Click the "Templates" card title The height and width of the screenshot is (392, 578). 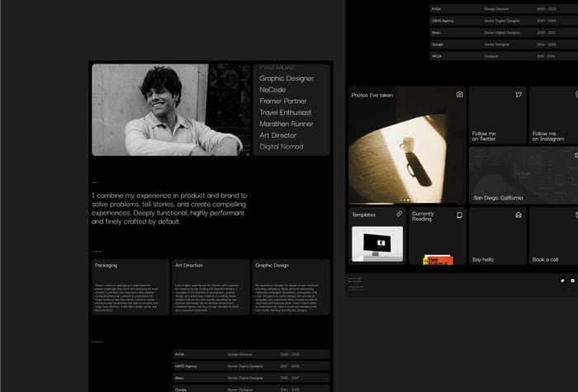point(364,215)
